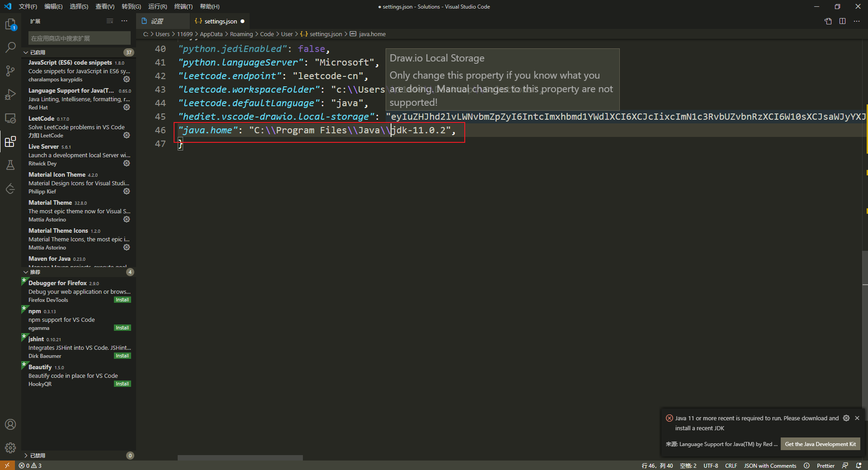Click the Java language status icon in status bar
The image size is (868, 470).
[x=807, y=465]
